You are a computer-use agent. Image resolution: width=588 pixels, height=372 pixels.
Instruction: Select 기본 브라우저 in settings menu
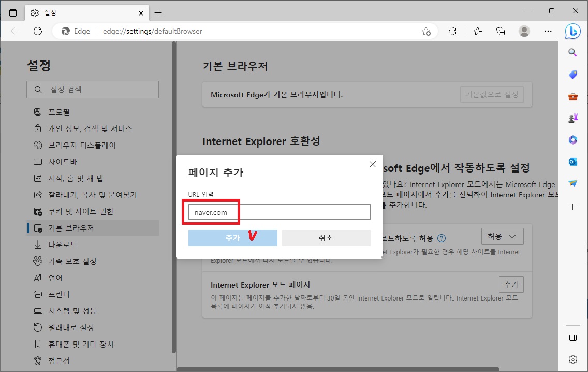(93, 228)
